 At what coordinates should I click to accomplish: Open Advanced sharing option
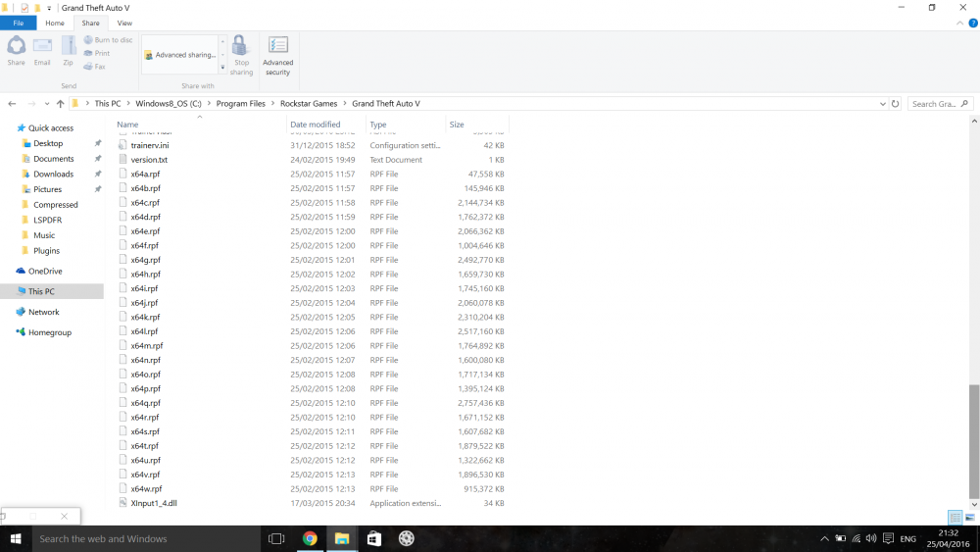tap(180, 55)
